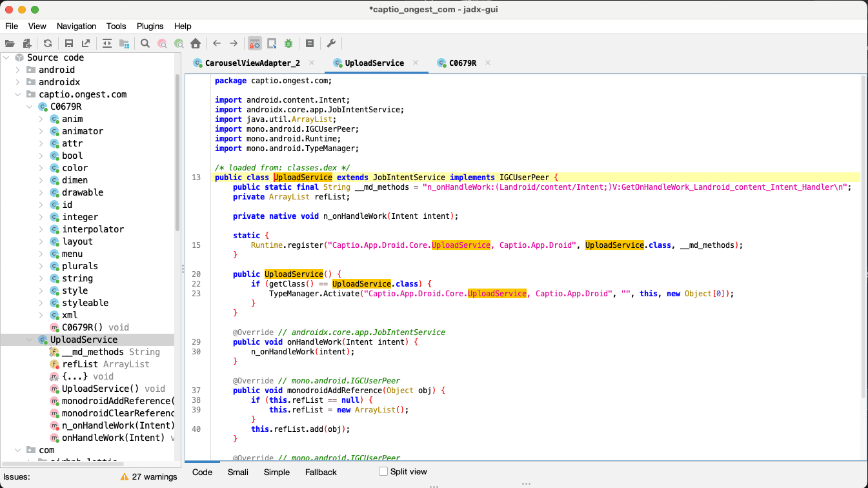Click the Source code root icon
Screen dimensions: 868x488
19,57
